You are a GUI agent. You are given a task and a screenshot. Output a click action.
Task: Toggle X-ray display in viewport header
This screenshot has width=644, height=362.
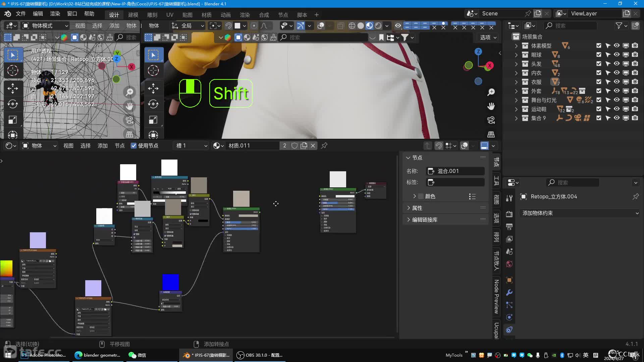(340, 26)
